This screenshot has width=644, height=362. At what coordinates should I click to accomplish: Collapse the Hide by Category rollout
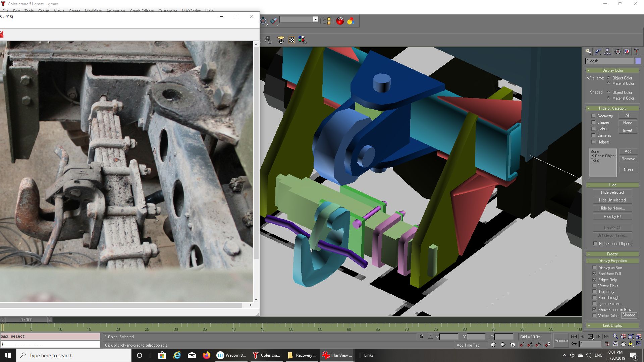pyautogui.click(x=612, y=108)
